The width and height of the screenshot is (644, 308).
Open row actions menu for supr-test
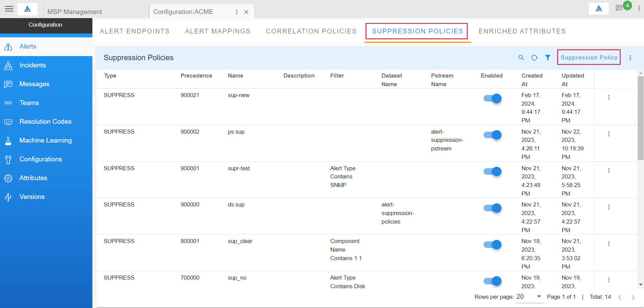coord(609,171)
